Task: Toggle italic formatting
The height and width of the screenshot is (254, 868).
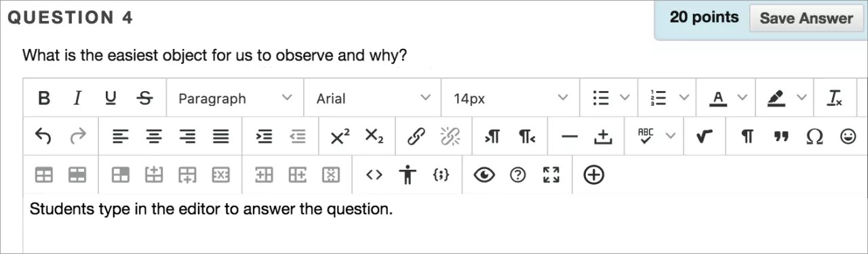Action: (x=77, y=98)
